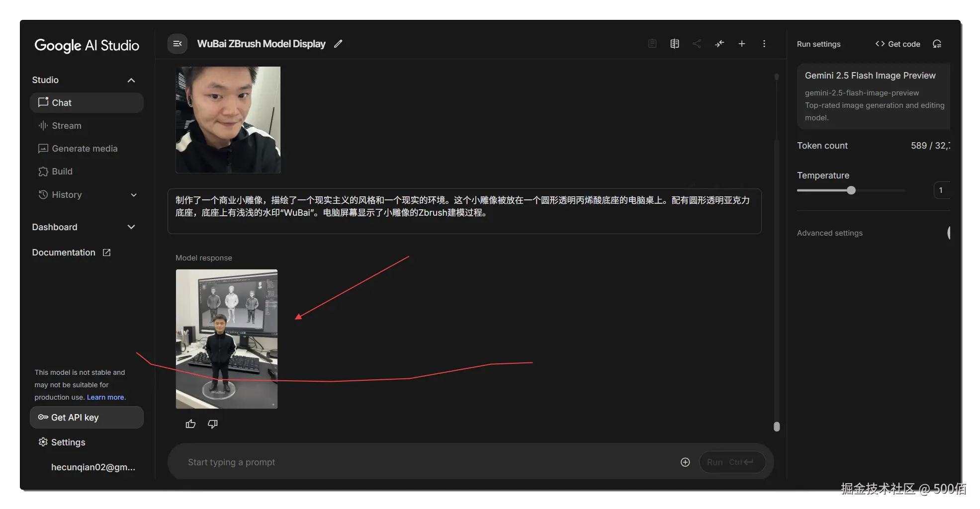Go to Generate media

(87, 149)
